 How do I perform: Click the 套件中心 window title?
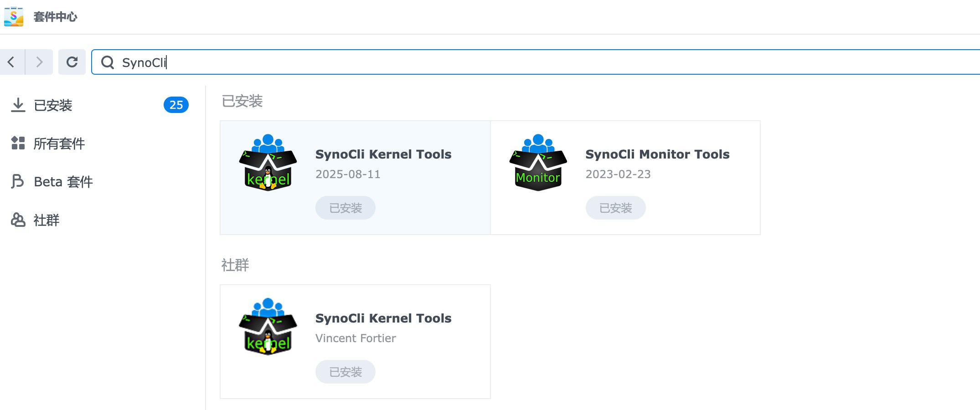coord(56,17)
